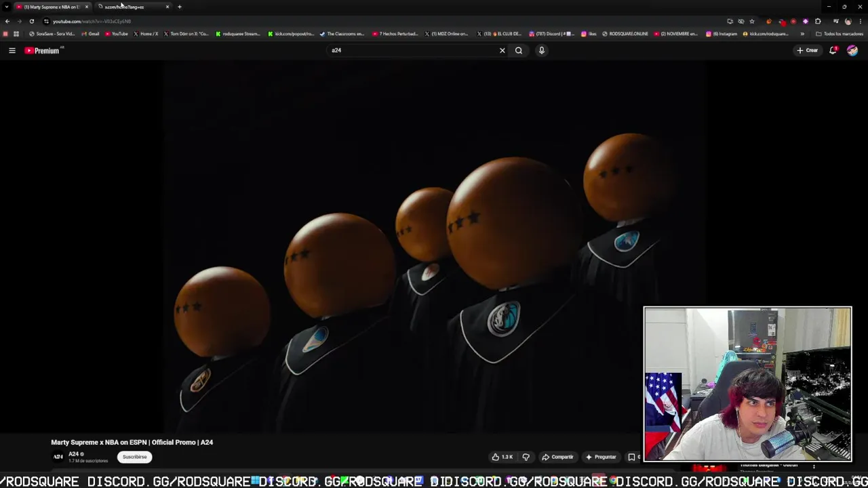Screen dimensions: 868x488
Task: Open the Home / X bookmark
Action: [146, 34]
